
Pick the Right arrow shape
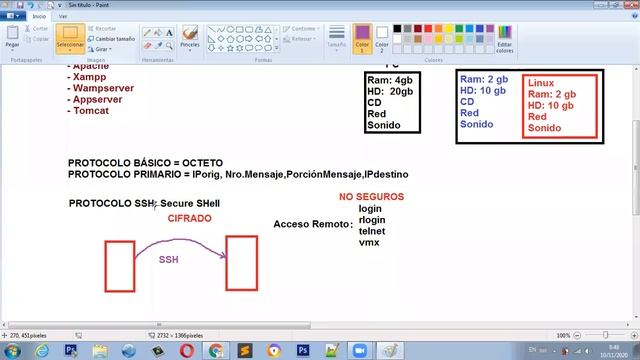pyautogui.click(x=249, y=39)
